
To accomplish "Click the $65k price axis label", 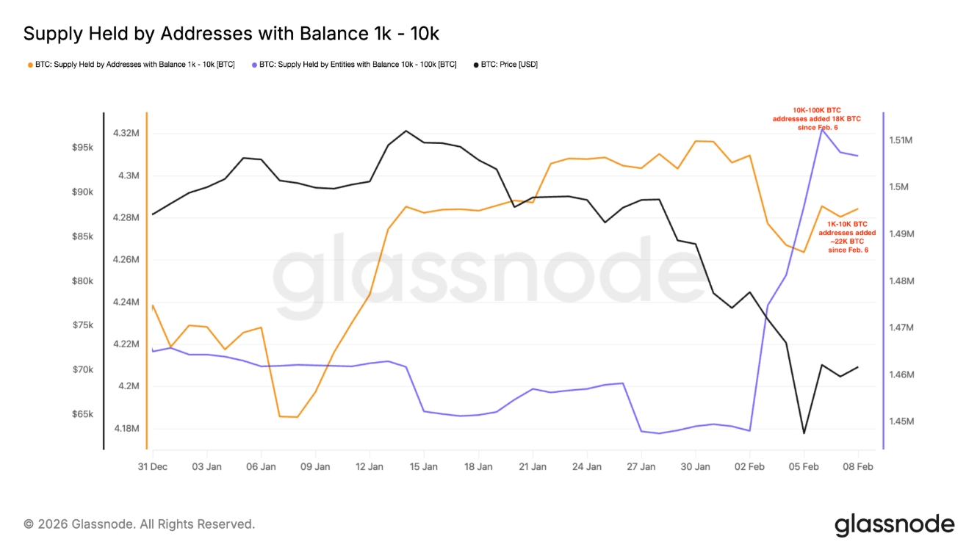I will coord(82,414).
